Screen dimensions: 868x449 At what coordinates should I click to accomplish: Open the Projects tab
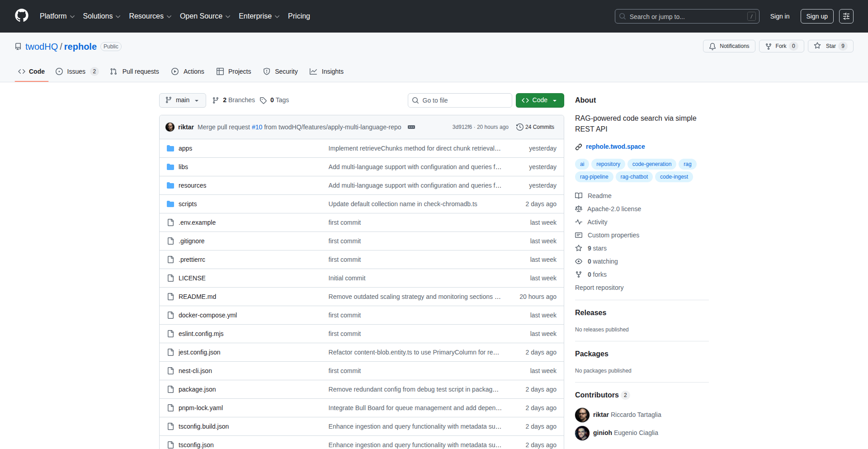pos(234,71)
